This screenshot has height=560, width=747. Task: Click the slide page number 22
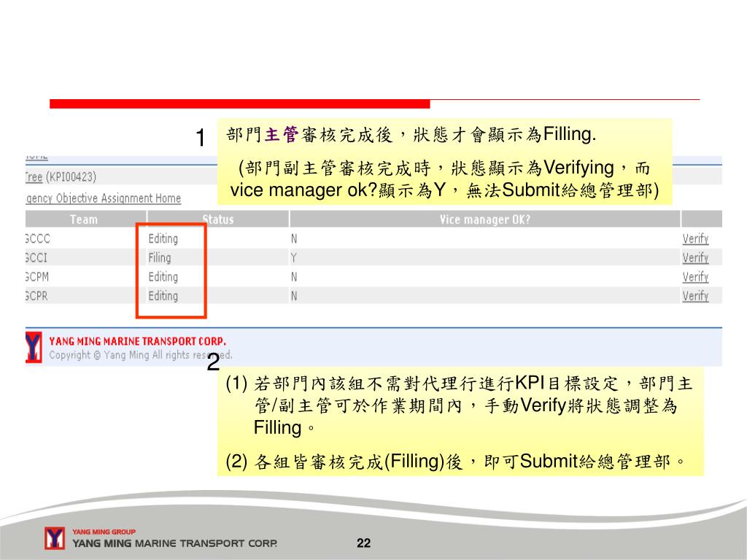click(x=364, y=543)
